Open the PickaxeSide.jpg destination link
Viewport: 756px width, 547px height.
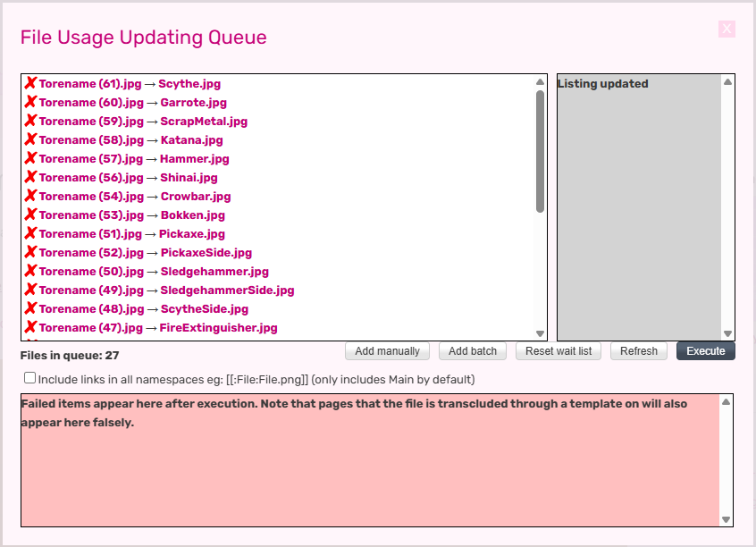206,252
